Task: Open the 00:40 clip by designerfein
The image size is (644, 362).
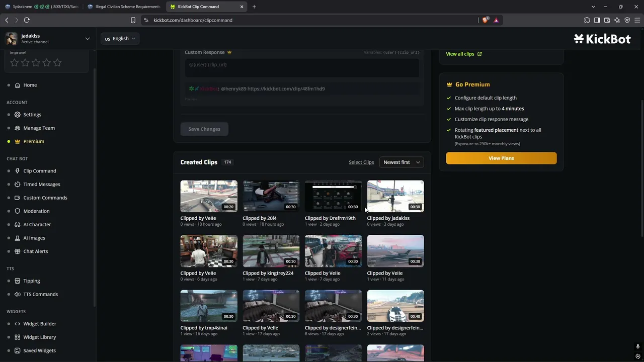Action: point(395,306)
